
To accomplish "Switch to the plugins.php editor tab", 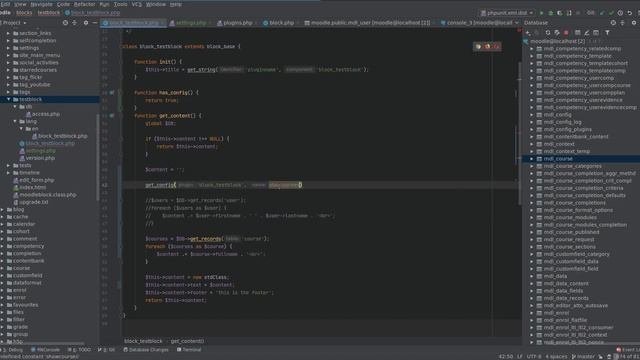I will pyautogui.click(x=235, y=23).
